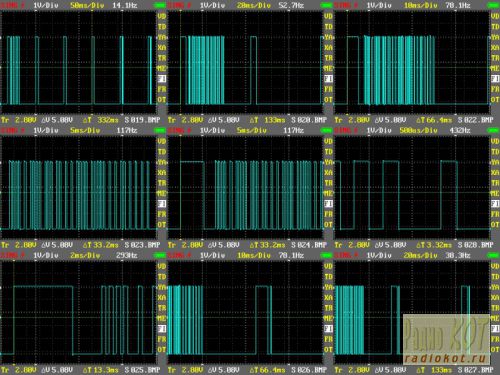Screen dimensions: 500x375
Task: Select the YA item beside the 023.BMP waveform
Action: [x=162, y=162]
